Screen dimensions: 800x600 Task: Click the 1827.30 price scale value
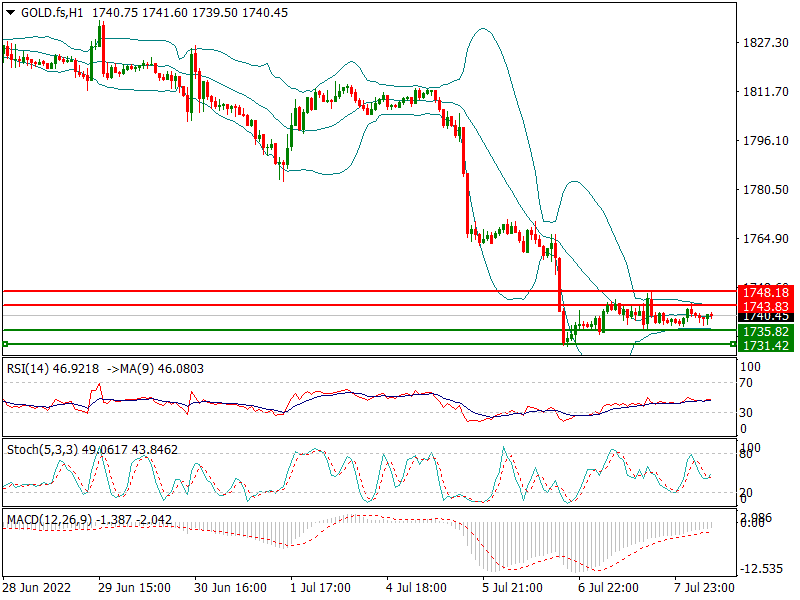coord(766,43)
